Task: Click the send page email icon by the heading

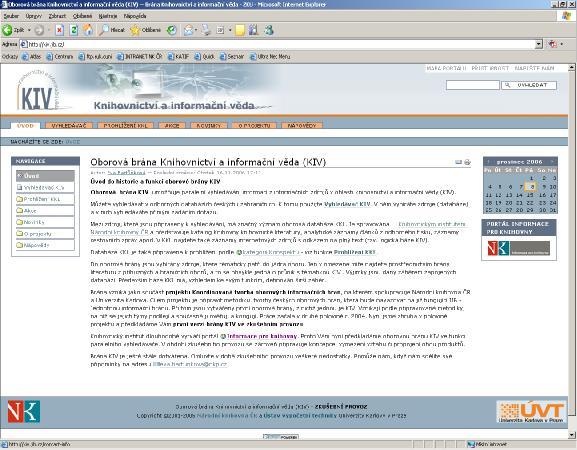Action: click(458, 162)
